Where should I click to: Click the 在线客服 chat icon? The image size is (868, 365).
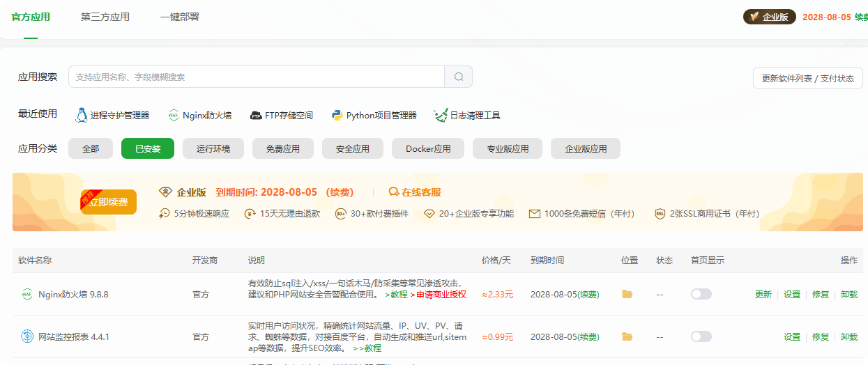pyautogui.click(x=394, y=192)
